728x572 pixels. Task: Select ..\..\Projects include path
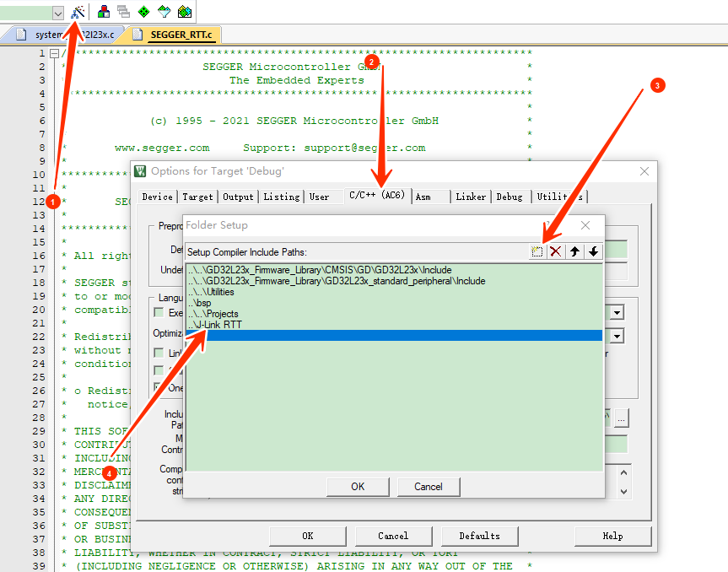(x=394, y=314)
